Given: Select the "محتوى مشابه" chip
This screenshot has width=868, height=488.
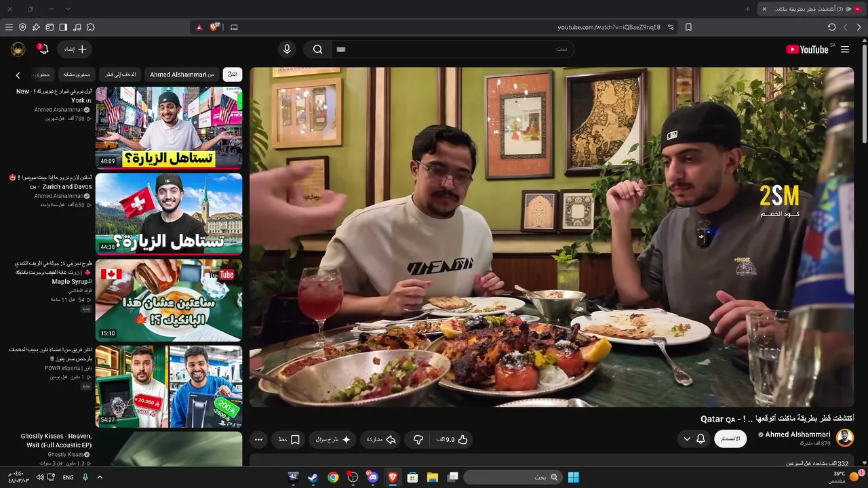Looking at the screenshot, I should pyautogui.click(x=77, y=75).
